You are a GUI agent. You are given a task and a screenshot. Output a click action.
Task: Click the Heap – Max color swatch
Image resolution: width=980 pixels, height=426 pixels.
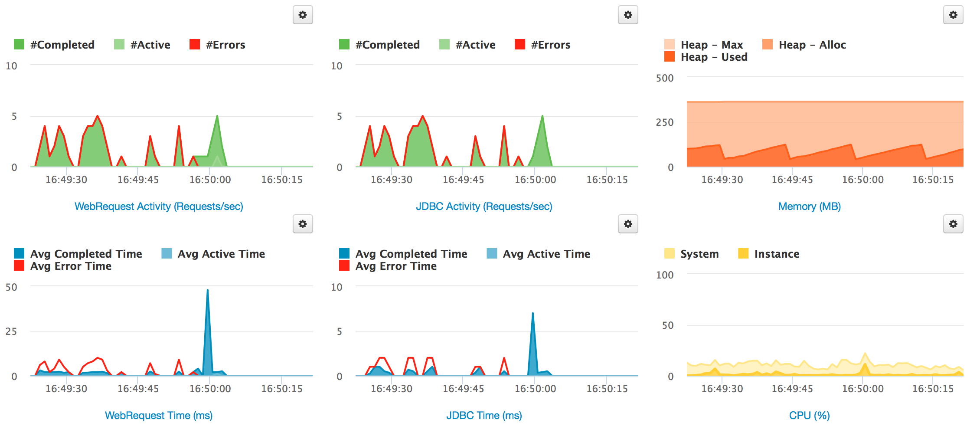click(x=669, y=45)
